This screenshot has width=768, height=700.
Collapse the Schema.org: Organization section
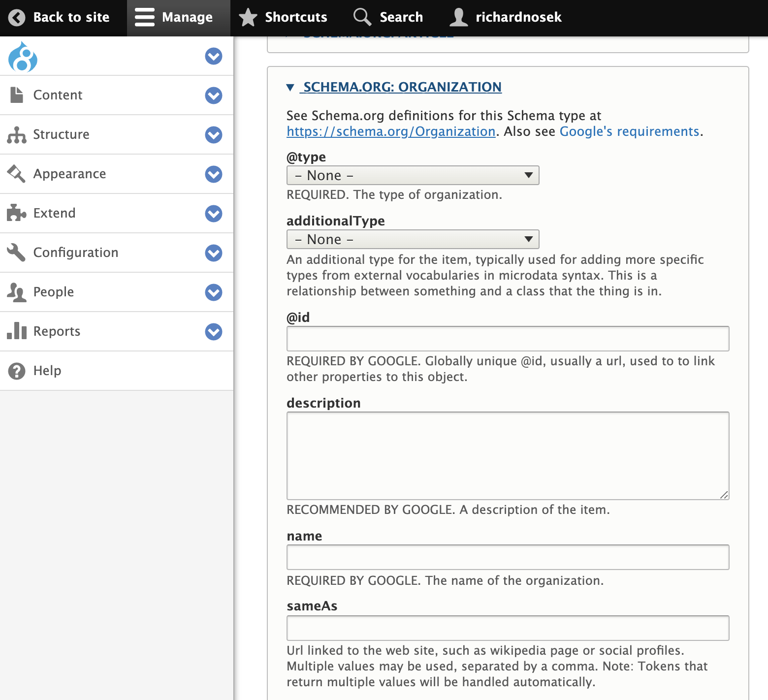(290, 88)
